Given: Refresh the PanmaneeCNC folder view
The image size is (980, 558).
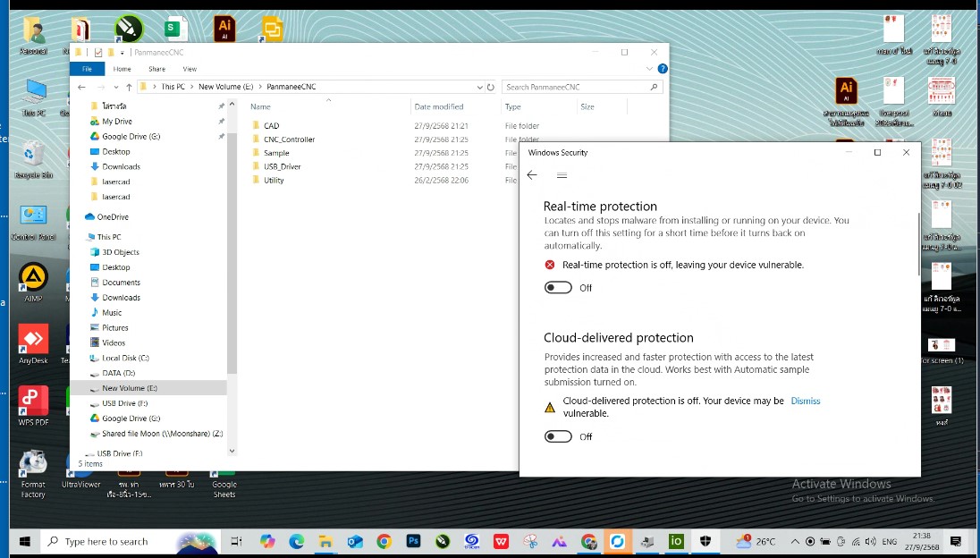Looking at the screenshot, I should 490,87.
